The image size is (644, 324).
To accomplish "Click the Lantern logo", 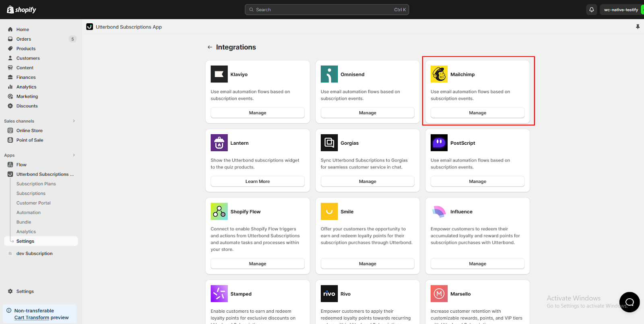I will (219, 143).
